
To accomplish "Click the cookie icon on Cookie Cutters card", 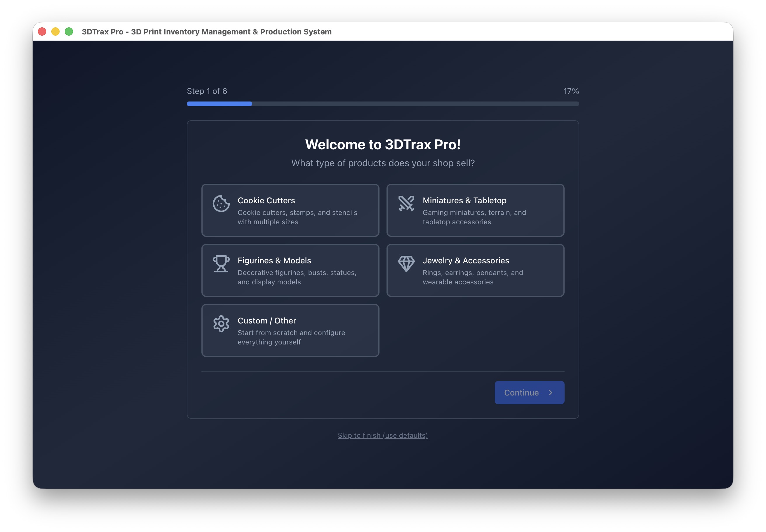I will coord(221,204).
